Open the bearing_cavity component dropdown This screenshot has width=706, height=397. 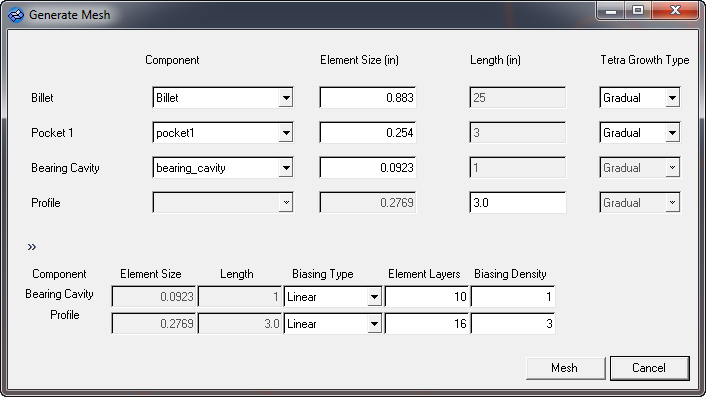click(x=223, y=168)
